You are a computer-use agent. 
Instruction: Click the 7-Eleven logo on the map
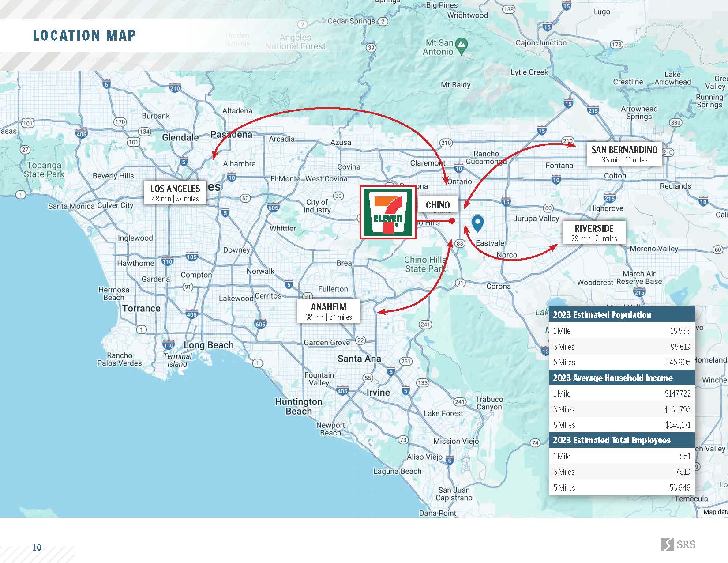(x=388, y=213)
